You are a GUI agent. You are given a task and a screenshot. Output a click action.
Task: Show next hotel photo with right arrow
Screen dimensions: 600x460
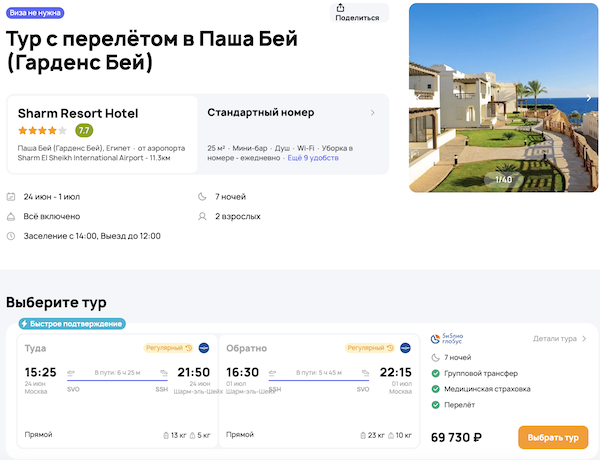coord(589,99)
